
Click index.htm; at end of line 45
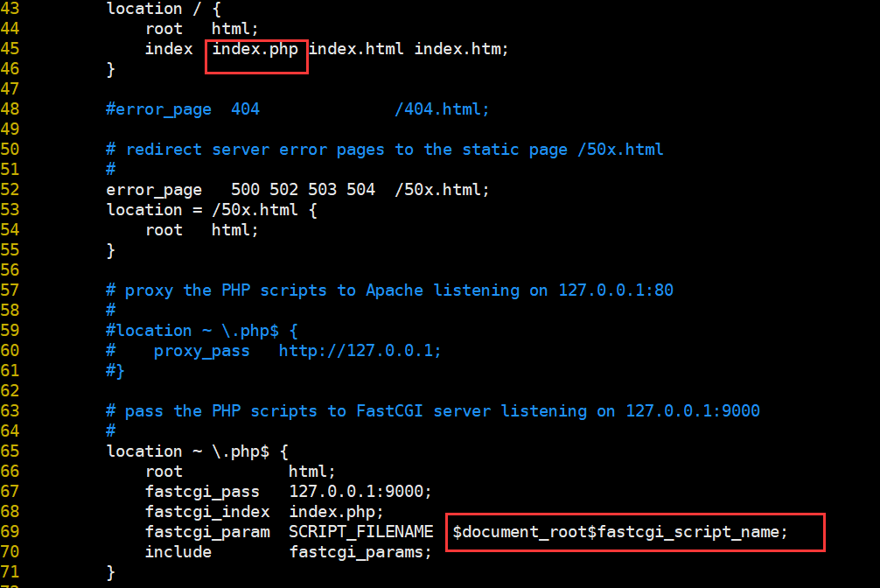[461, 49]
